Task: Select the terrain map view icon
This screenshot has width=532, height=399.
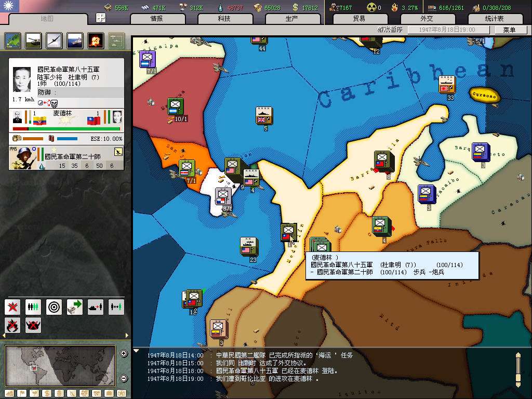Action: point(12,41)
